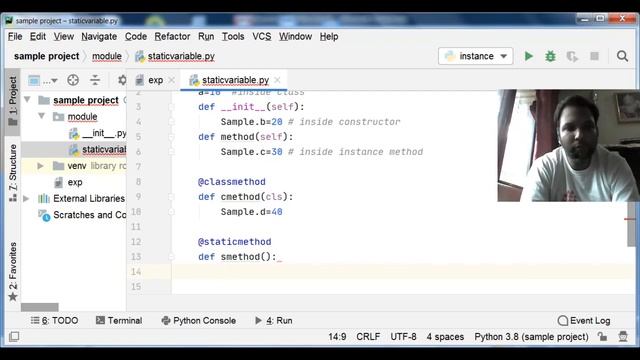Viewport: 640px width, 360px height.
Task: Open Search Everywhere magnifier icon
Action: [622, 56]
